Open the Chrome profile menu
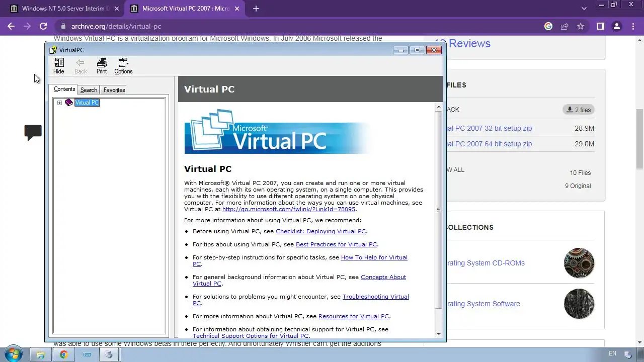644x362 pixels. [x=617, y=26]
